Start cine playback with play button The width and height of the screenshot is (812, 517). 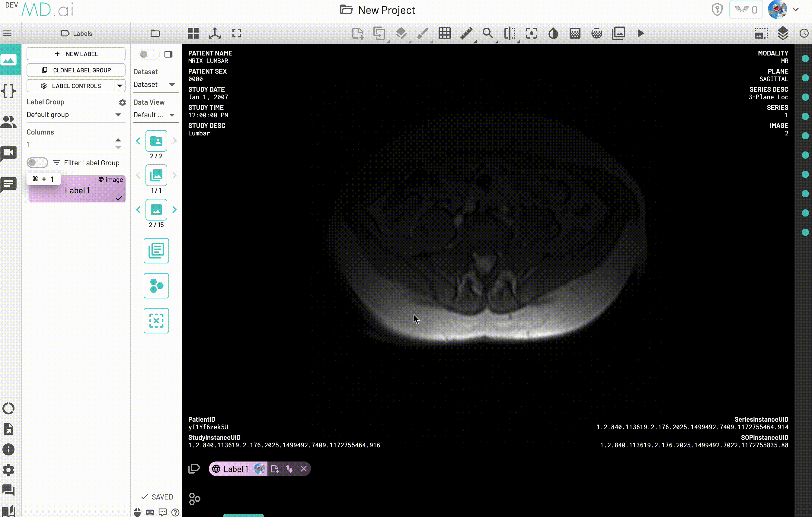click(x=641, y=33)
